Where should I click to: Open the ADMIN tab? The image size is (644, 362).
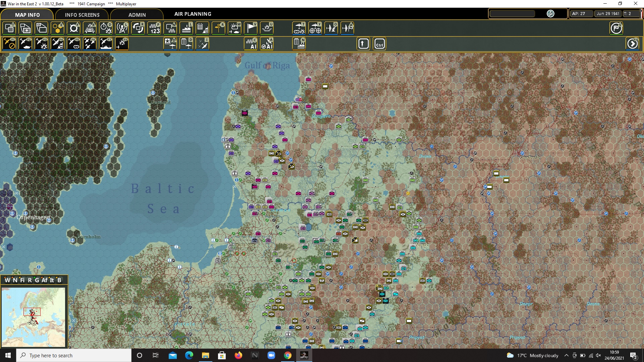coord(137,15)
